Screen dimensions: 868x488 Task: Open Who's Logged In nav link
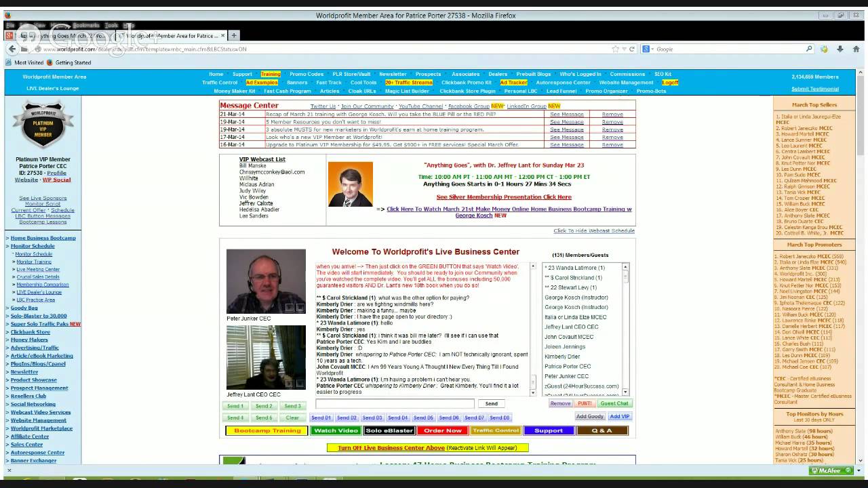[580, 75]
